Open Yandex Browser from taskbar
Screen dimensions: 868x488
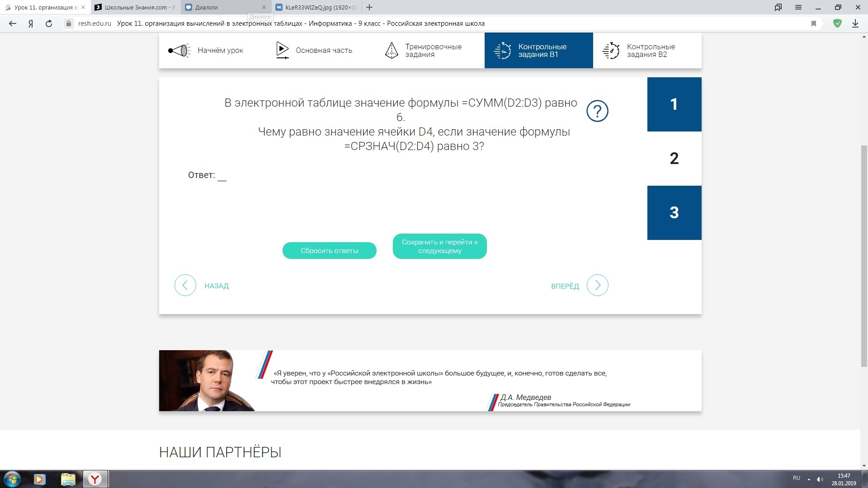pos(95,479)
